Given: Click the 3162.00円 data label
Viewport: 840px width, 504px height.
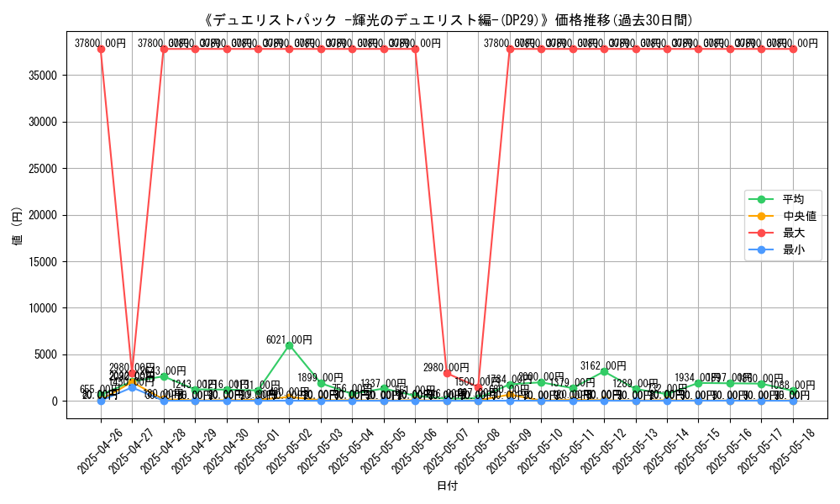Looking at the screenshot, I should point(603,365).
